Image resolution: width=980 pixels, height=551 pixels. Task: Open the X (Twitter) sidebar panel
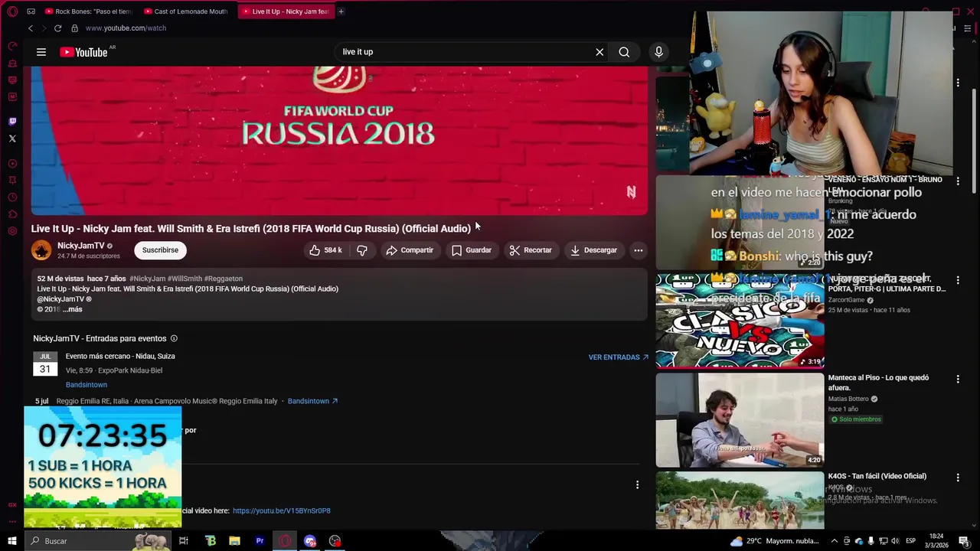click(x=12, y=139)
